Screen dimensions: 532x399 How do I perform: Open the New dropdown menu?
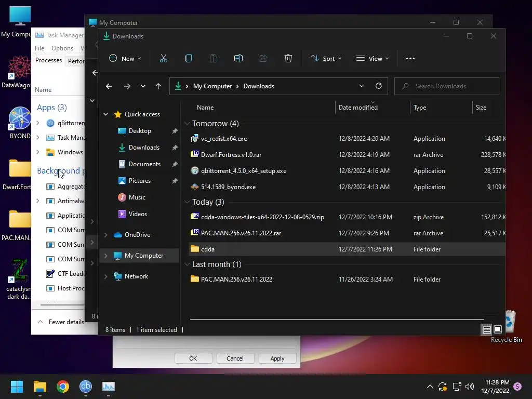tap(125, 58)
